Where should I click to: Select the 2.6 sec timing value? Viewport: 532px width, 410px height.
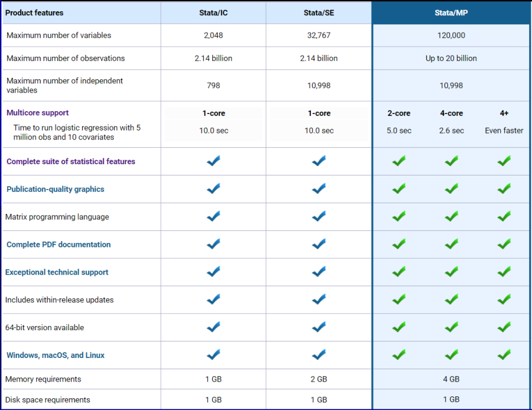452,131
